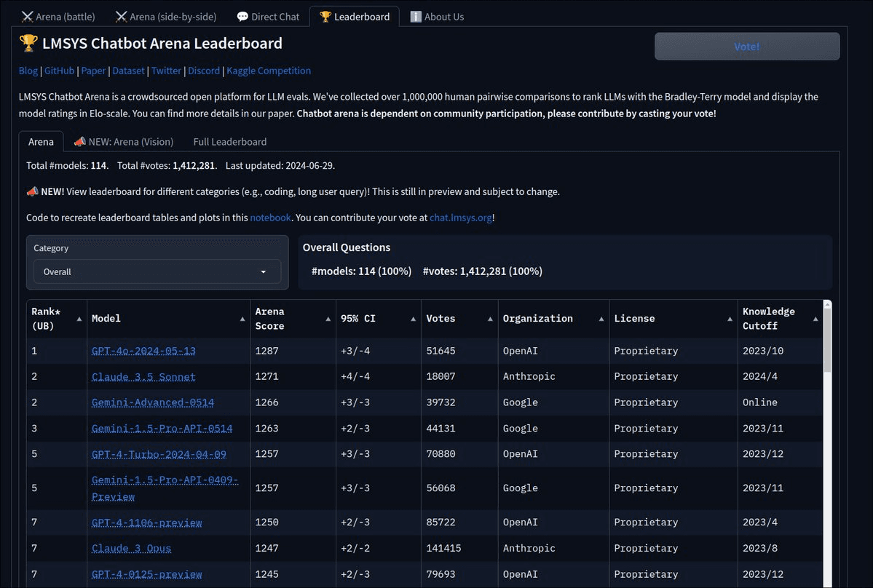Click the Model column header
This screenshot has width=873, height=588.
tap(168, 319)
